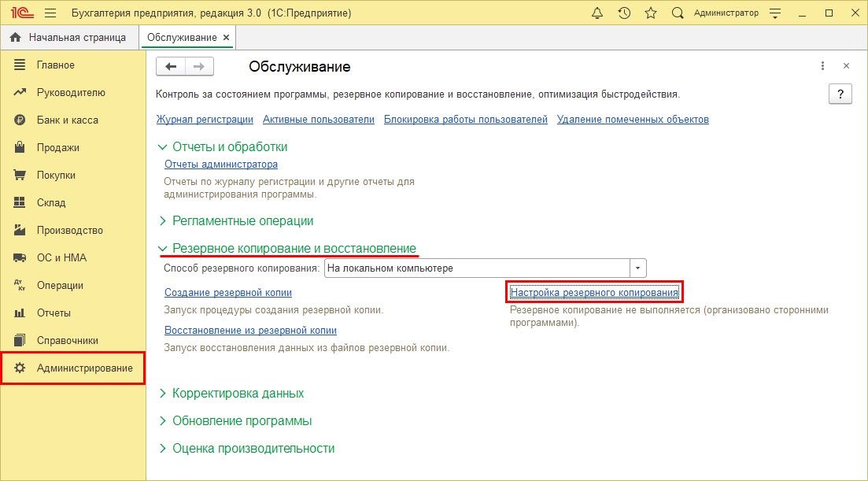Click the Настройка резервного копирования link
868x481 pixels.
pos(594,292)
